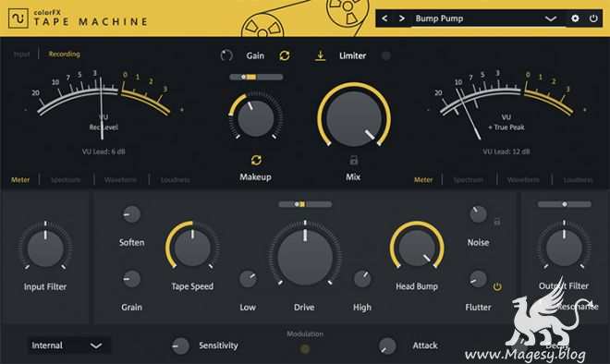Viewport: 610px width, 364px height.
Task: Click the Noise knob
Action: (478, 214)
